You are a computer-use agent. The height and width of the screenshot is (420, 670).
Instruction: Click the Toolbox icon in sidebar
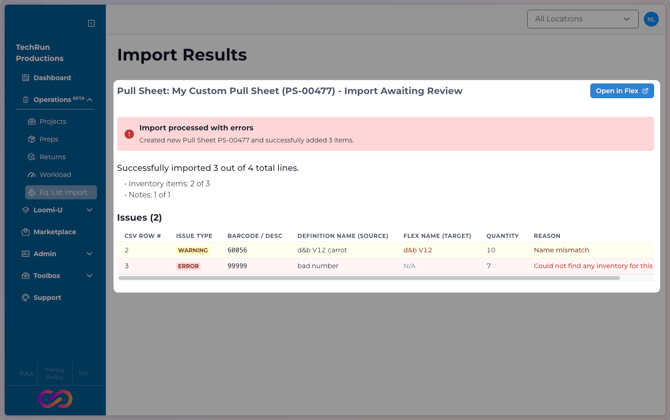click(26, 276)
